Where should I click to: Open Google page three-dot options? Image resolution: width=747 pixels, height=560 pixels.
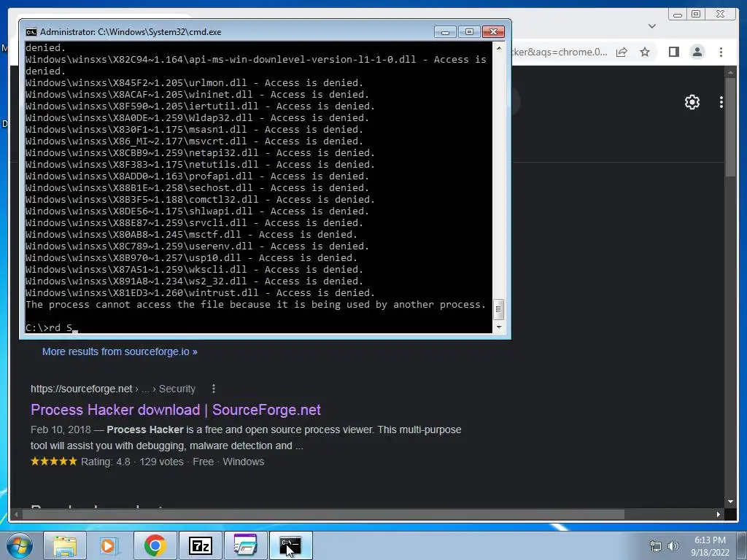721,102
